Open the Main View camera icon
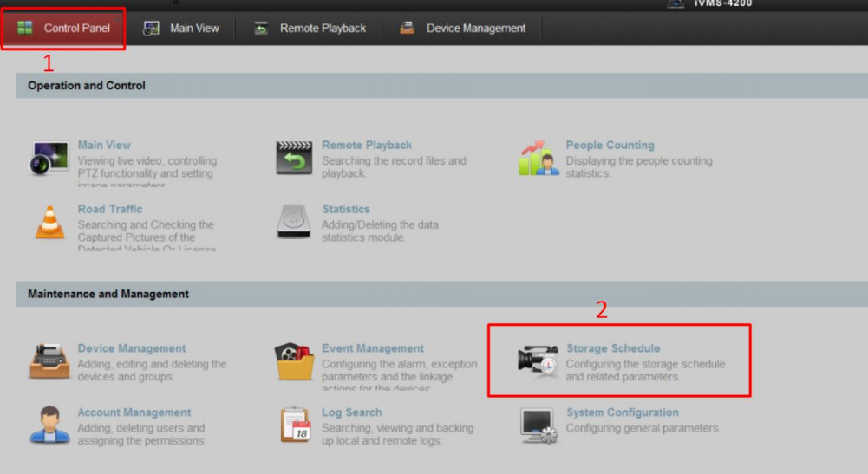868x474 pixels. 49,159
